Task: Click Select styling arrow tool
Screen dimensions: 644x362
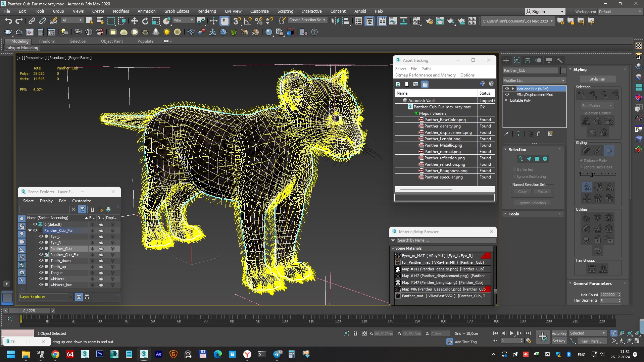Action: [609, 151]
